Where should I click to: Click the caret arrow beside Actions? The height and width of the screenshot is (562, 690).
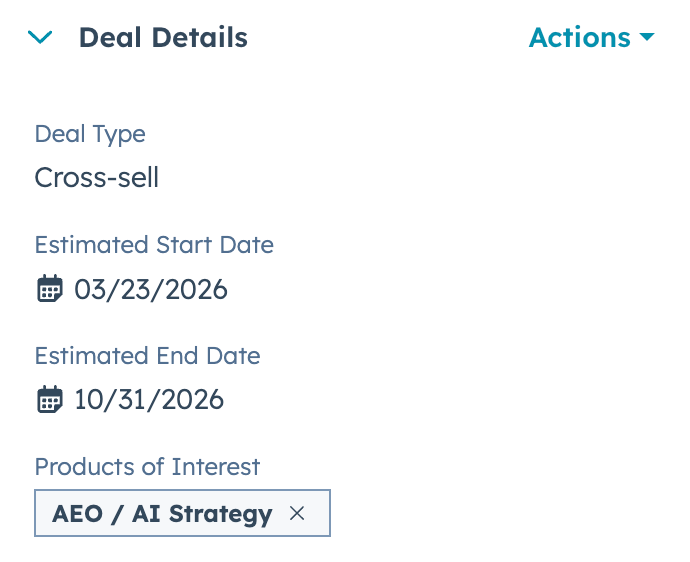click(x=646, y=38)
